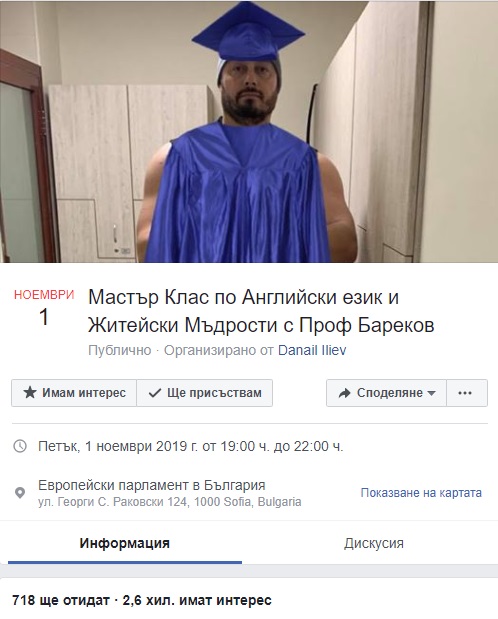The image size is (498, 619).
Task: Click the share arrow icon on Споделяне
Action: 345,393
